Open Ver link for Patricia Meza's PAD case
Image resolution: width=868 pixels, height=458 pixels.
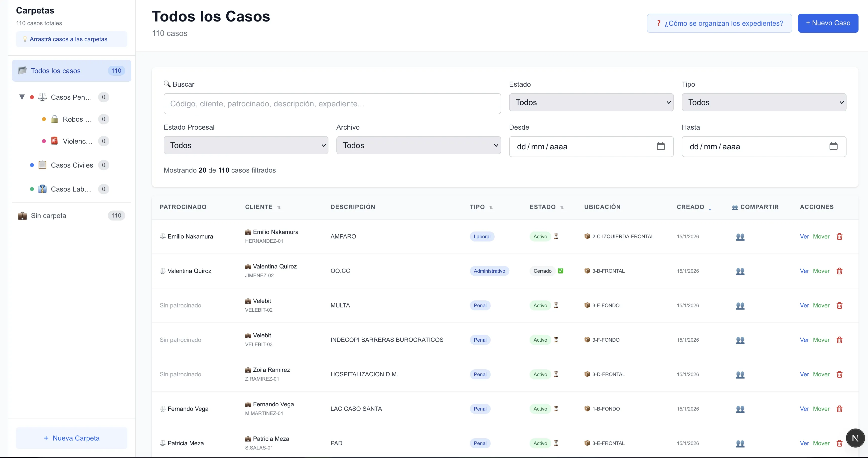pos(805,443)
